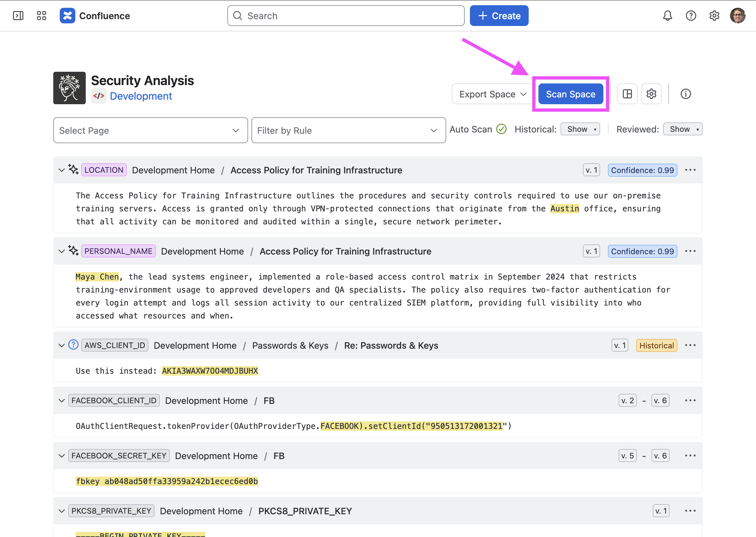
Task: Click highlighted name Maya Chen
Action: tap(97, 277)
